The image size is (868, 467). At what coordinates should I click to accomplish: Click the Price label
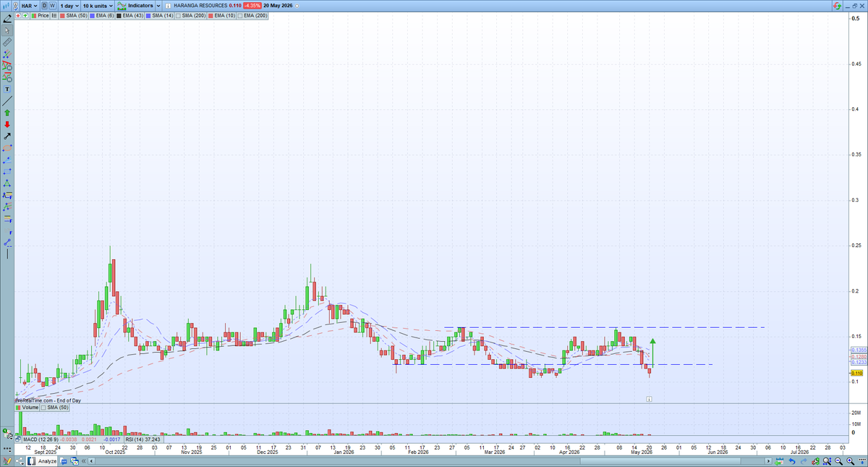43,15
